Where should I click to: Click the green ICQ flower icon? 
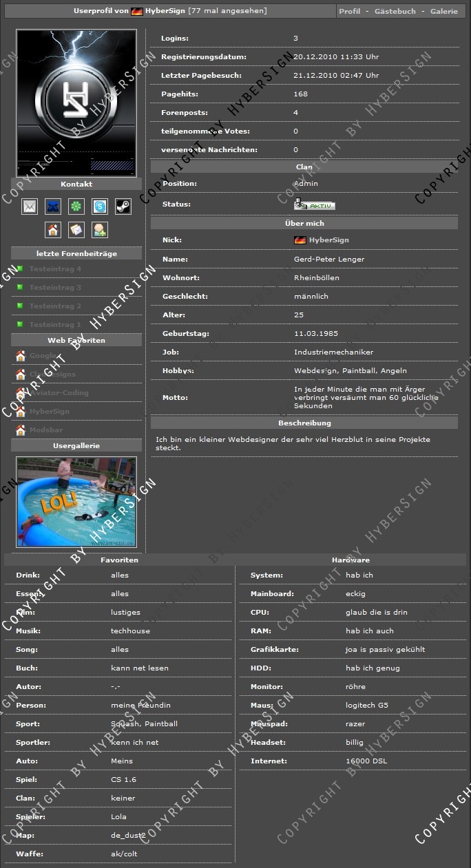click(76, 207)
